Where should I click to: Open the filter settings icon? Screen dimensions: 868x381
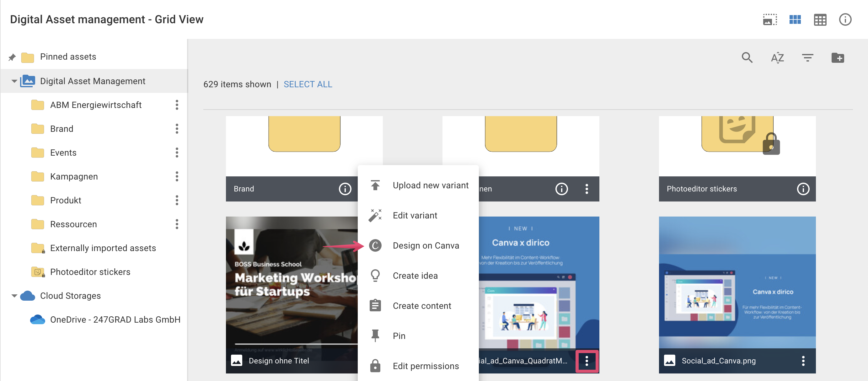[x=808, y=58]
